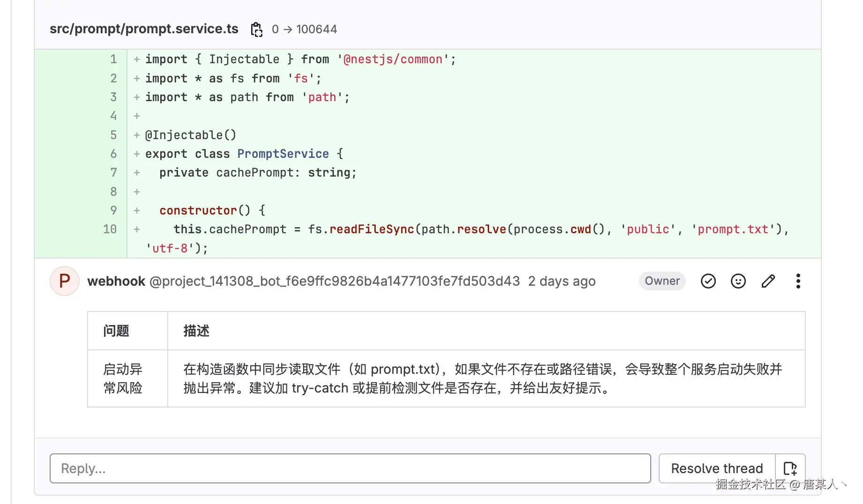Screen dimensions: 863x504
Task: Click the constructor() code line
Action: (212, 210)
